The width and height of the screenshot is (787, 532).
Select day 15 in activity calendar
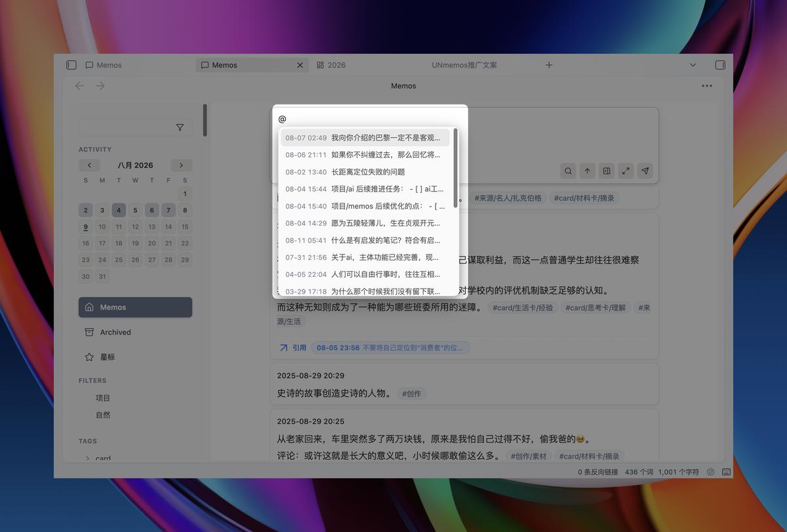pos(185,227)
